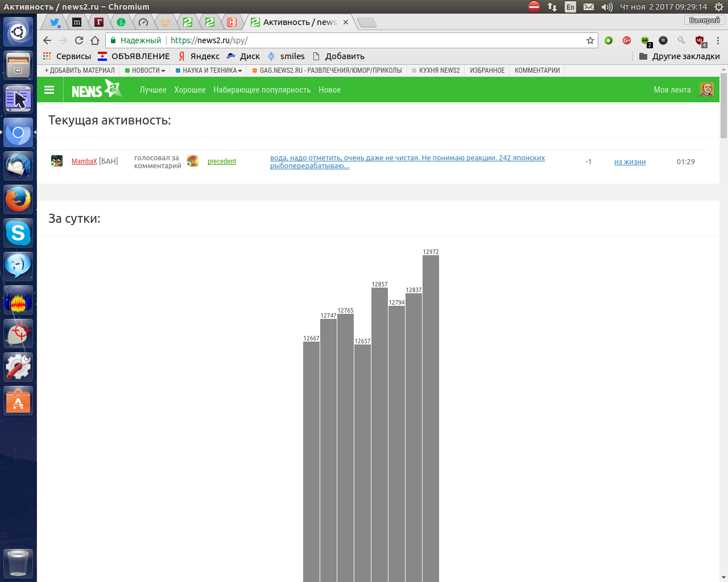Viewport: 728px width, 582px height.
Task: Click the precedent username link
Action: tap(221, 161)
